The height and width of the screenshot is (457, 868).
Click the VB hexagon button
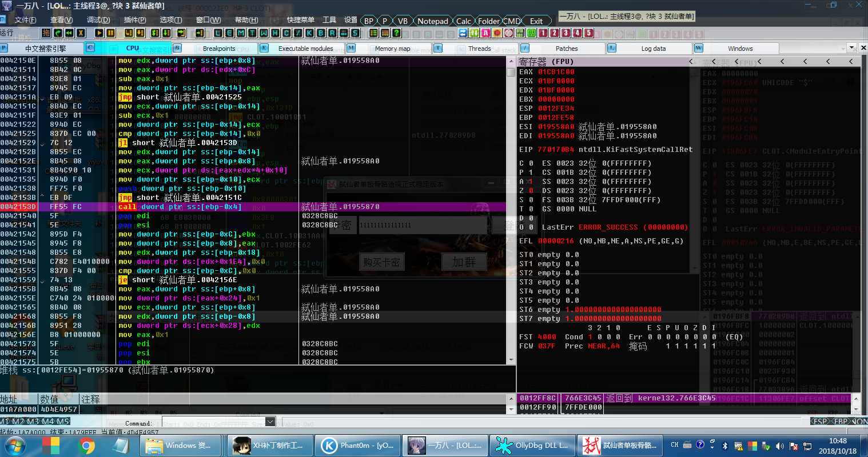(403, 21)
